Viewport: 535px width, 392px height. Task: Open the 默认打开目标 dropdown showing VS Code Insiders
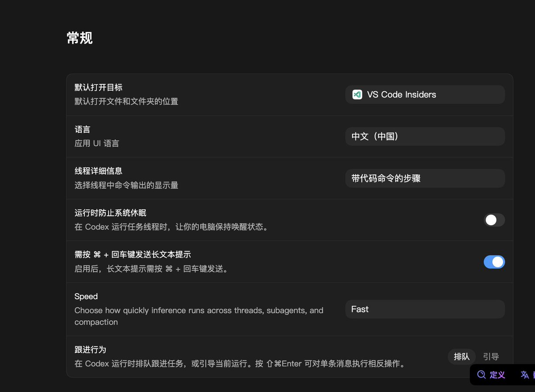[x=424, y=95]
